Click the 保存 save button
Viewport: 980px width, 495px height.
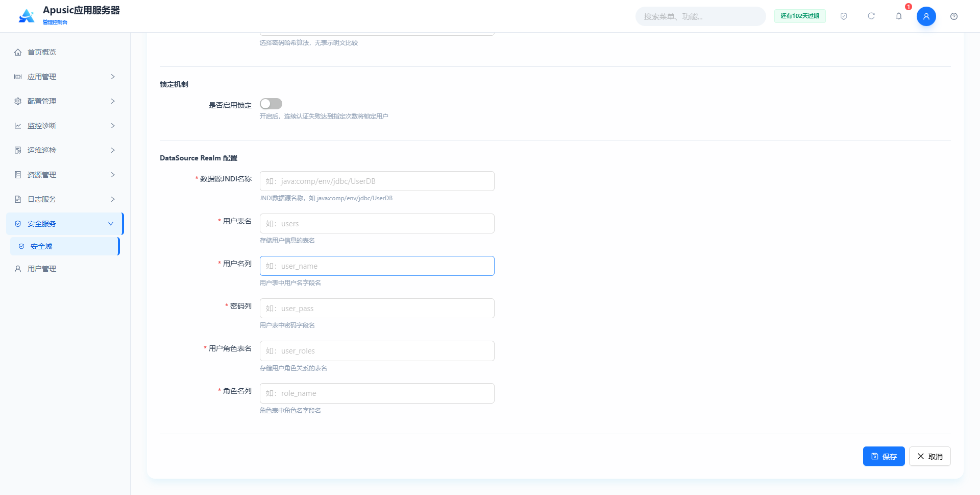(x=884, y=456)
